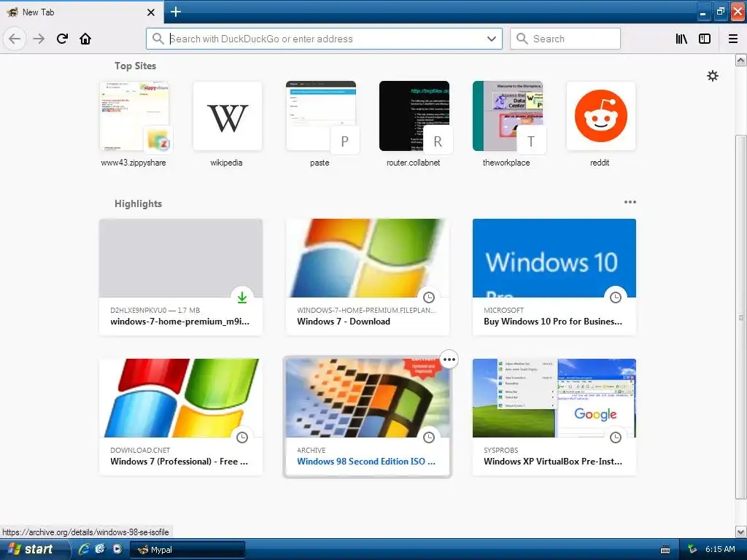Click the system tray clock
Viewport: 747px width, 560px height.
tap(720, 549)
